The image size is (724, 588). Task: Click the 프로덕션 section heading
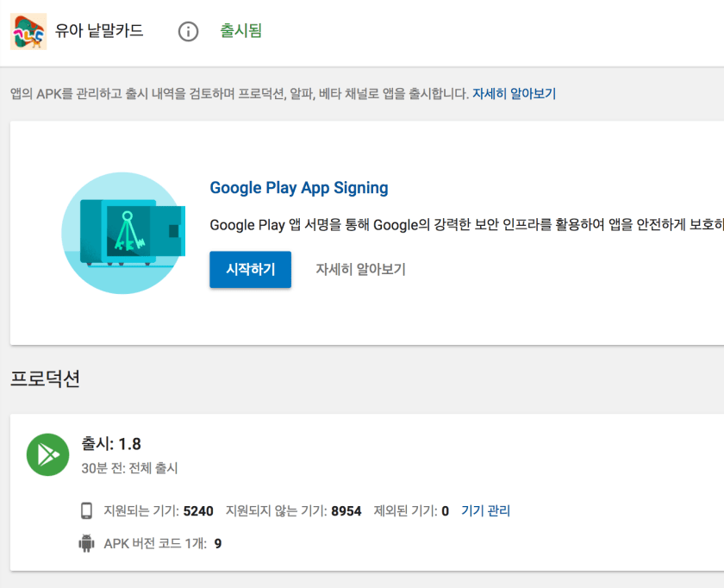point(45,378)
